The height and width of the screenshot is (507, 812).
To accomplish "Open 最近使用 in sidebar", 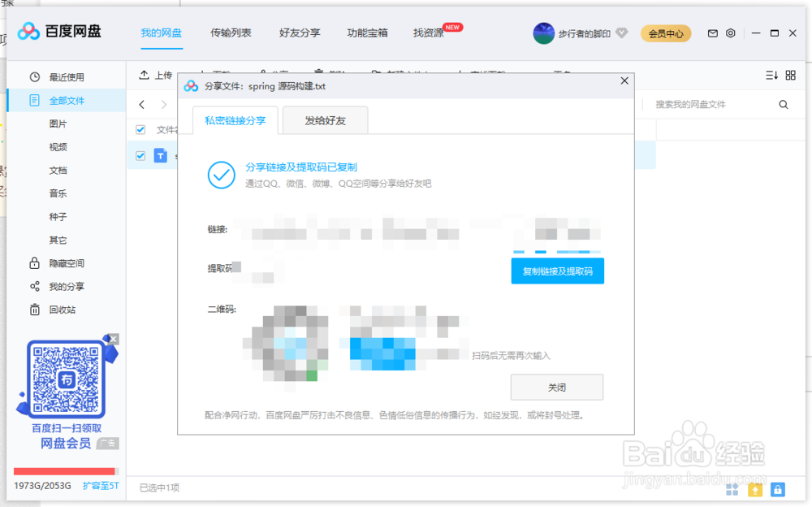I will [67, 77].
